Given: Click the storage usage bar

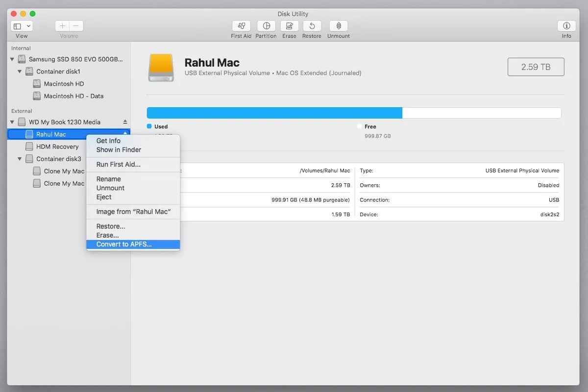Looking at the screenshot, I should click(354, 112).
